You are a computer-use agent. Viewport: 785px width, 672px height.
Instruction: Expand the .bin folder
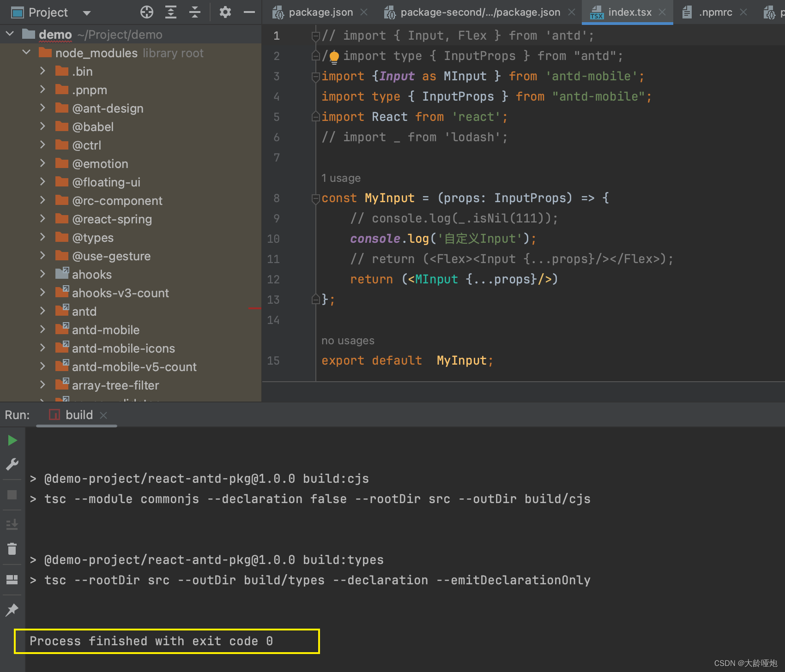click(x=42, y=71)
